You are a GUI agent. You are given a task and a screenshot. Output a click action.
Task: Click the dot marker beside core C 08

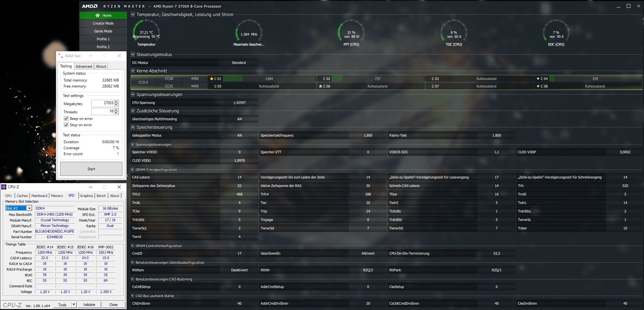(538, 86)
